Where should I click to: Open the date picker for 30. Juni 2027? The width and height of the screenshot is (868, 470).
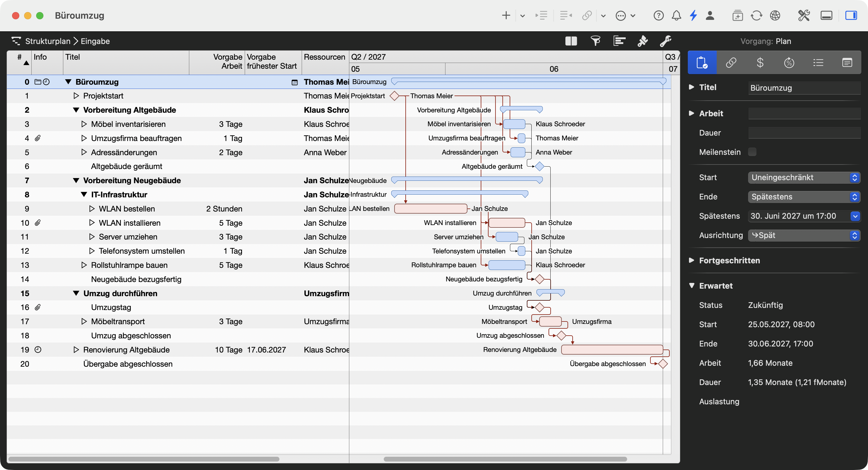pyautogui.click(x=855, y=216)
